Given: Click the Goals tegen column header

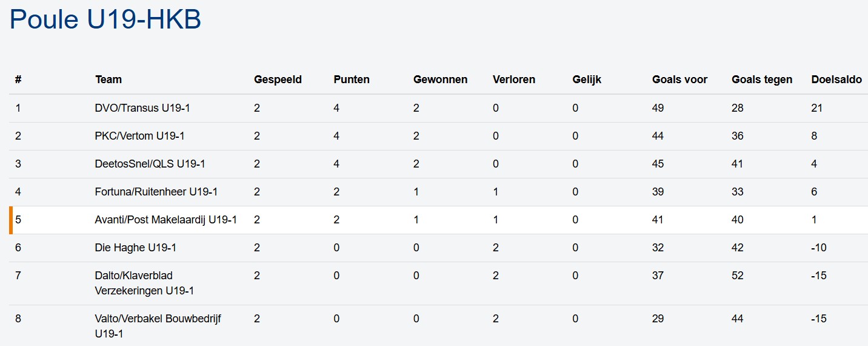Looking at the screenshot, I should (x=762, y=80).
